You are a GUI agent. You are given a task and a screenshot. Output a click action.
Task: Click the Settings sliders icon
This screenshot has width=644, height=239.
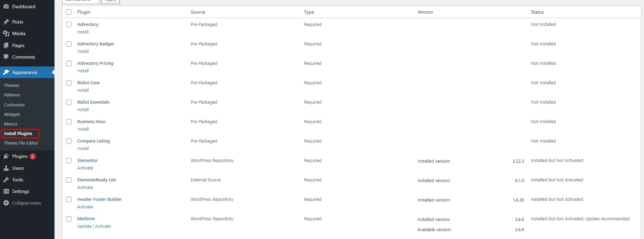[x=6, y=191]
